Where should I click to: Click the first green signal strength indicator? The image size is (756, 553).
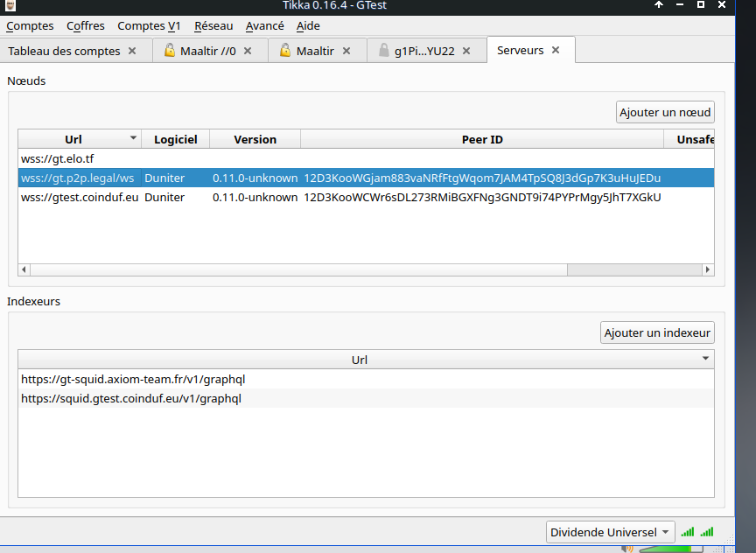coord(688,532)
